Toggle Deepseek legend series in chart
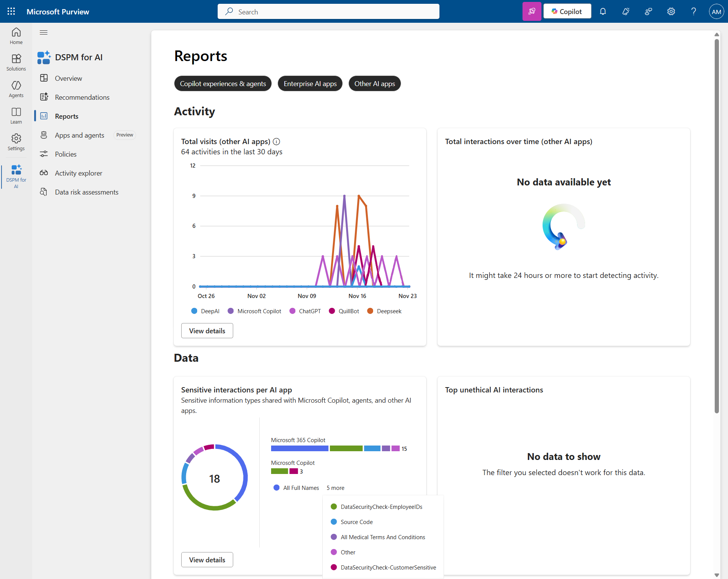The height and width of the screenshot is (579, 728). [x=384, y=311]
